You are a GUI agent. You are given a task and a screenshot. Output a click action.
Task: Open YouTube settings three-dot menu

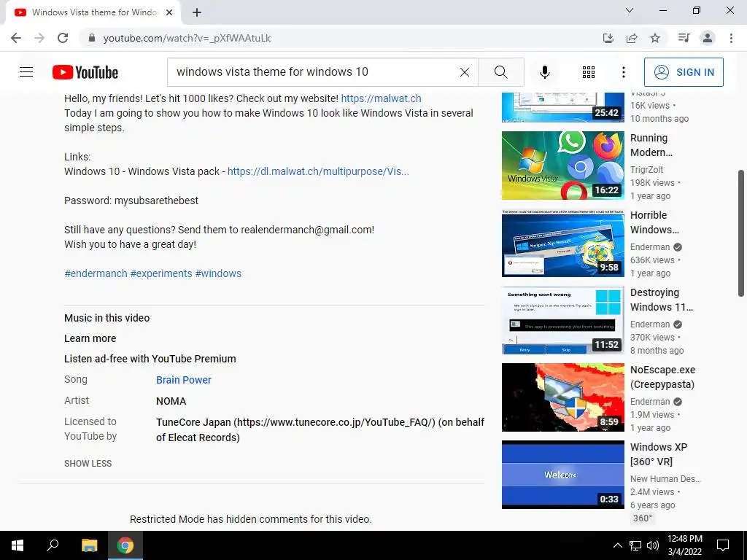click(623, 72)
